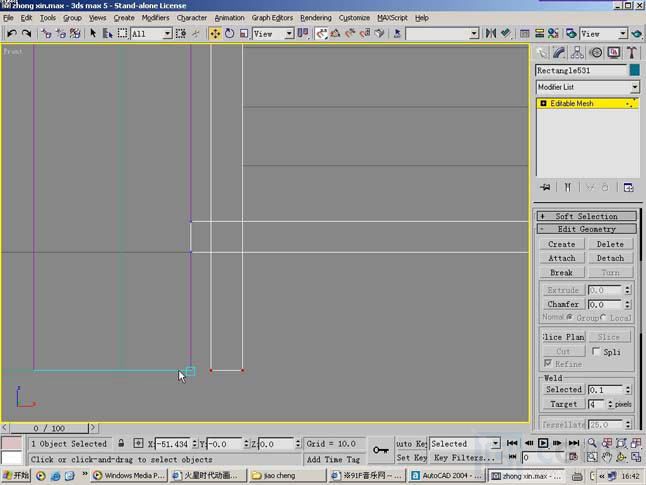
Task: Click the Mirror Selected Objects icon
Action: (x=491, y=33)
